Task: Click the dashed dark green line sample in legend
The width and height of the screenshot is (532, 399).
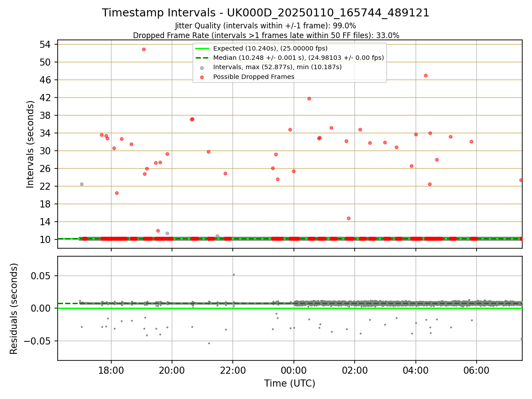Action: [202, 58]
